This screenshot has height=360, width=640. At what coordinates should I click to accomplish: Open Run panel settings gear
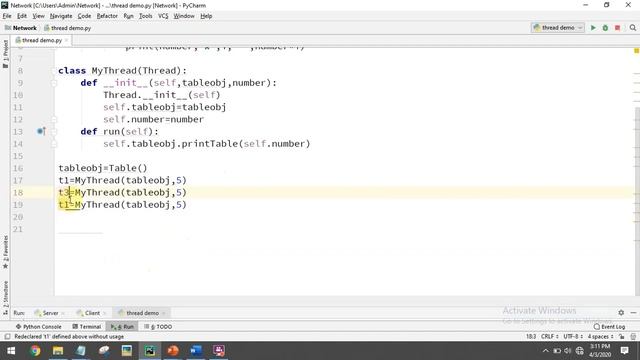coord(621,313)
